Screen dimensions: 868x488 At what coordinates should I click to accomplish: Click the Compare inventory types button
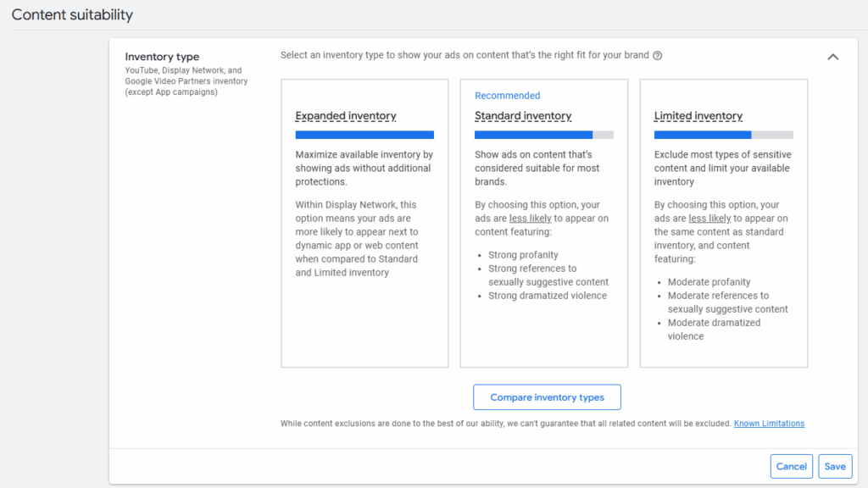tap(547, 396)
